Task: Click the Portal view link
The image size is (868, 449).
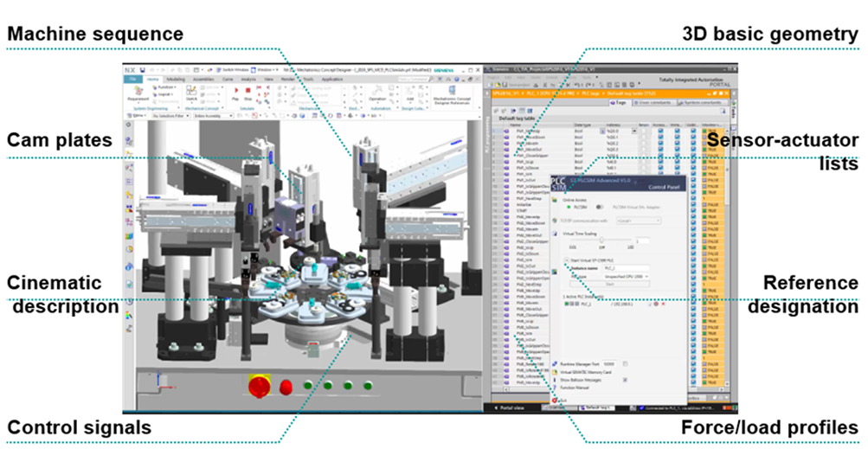Action: [512, 407]
